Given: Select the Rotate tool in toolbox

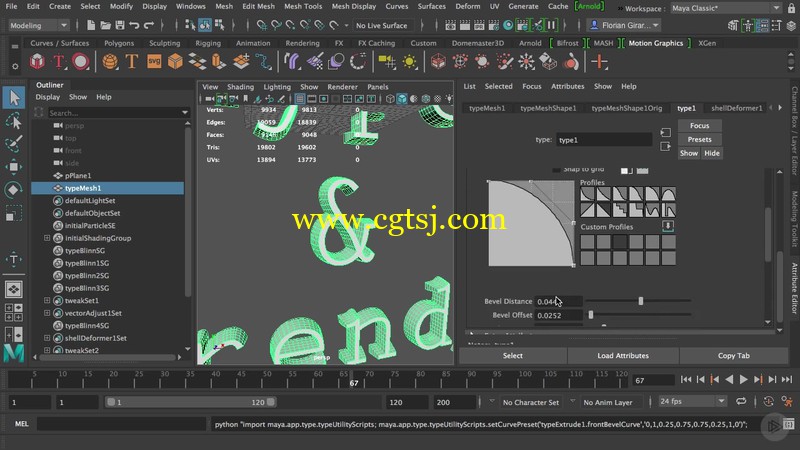Looking at the screenshot, I should pyautogui.click(x=14, y=190).
